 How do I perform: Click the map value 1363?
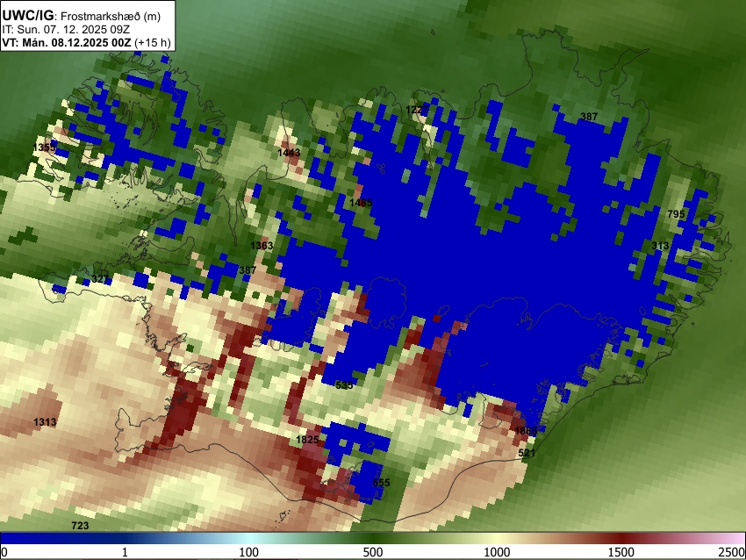tap(262, 246)
